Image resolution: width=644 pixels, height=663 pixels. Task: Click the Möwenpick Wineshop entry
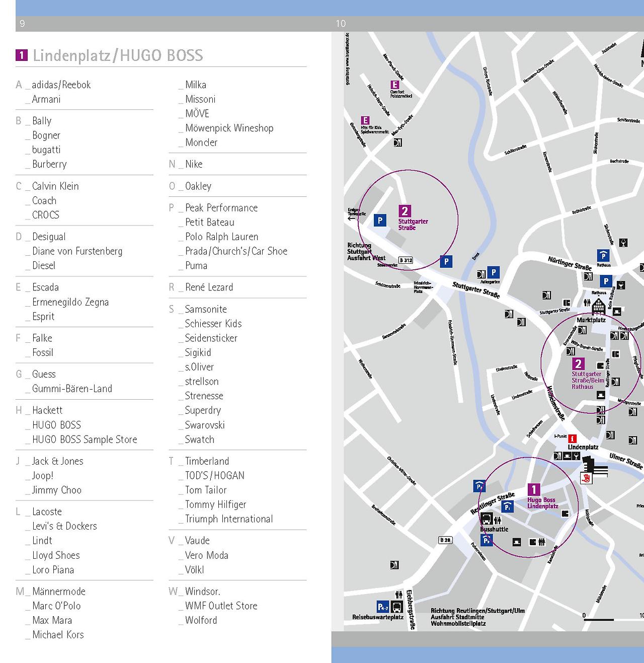[x=229, y=128]
